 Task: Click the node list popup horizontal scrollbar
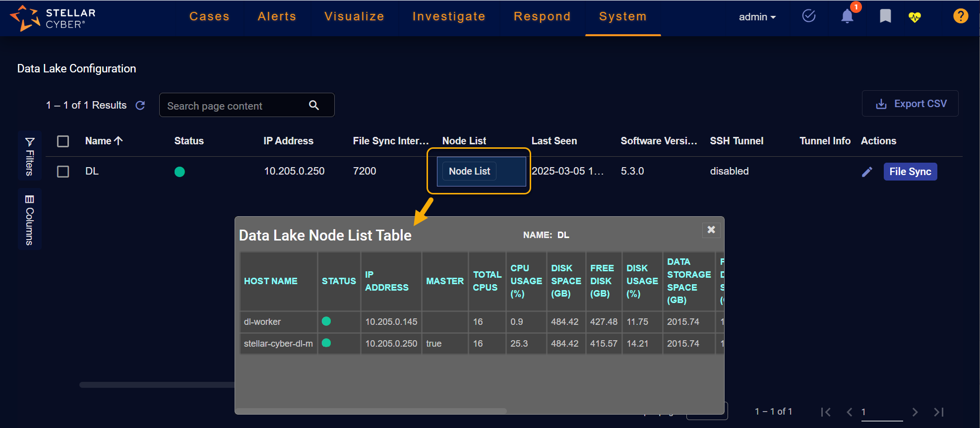tap(371, 411)
